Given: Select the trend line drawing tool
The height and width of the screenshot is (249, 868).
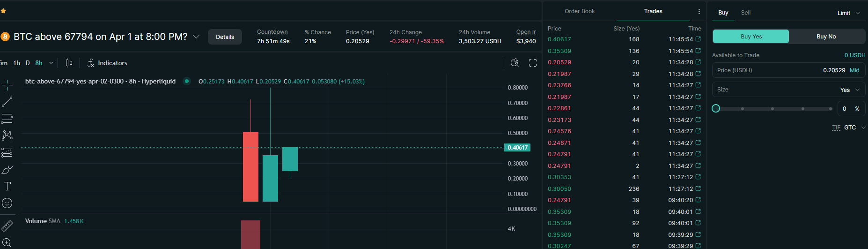Looking at the screenshot, I should click(x=7, y=102).
